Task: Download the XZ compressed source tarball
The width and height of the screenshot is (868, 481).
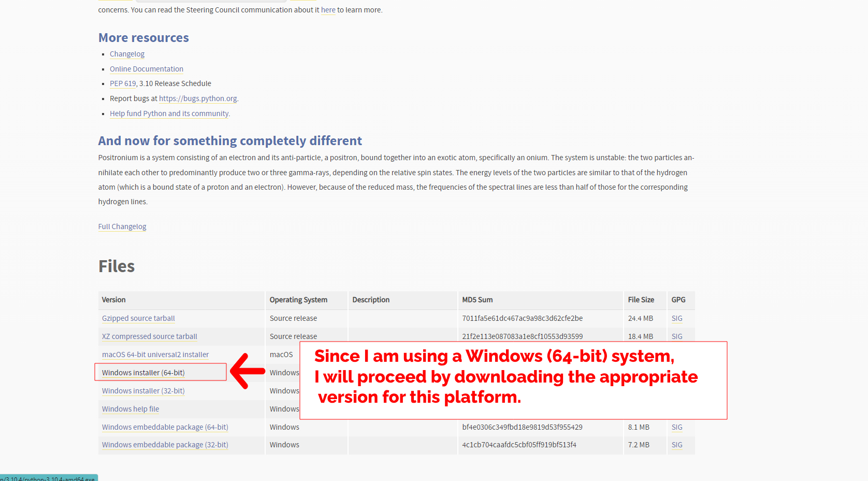Action: (x=149, y=336)
